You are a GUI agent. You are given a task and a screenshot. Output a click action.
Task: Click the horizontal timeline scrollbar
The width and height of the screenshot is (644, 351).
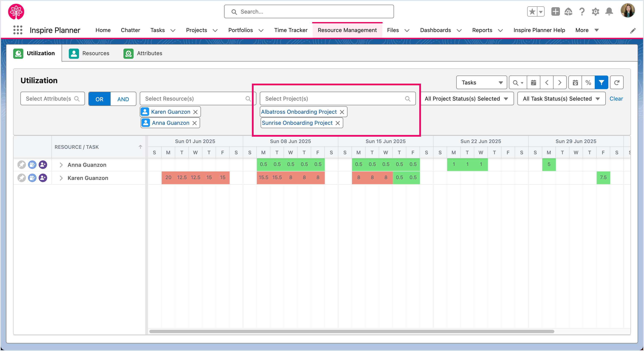[x=352, y=331]
